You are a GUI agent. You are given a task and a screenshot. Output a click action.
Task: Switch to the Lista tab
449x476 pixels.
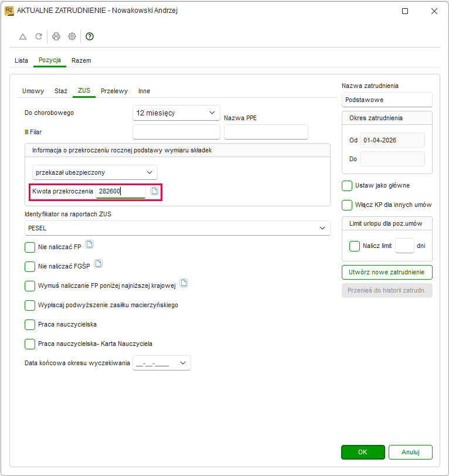(x=21, y=60)
